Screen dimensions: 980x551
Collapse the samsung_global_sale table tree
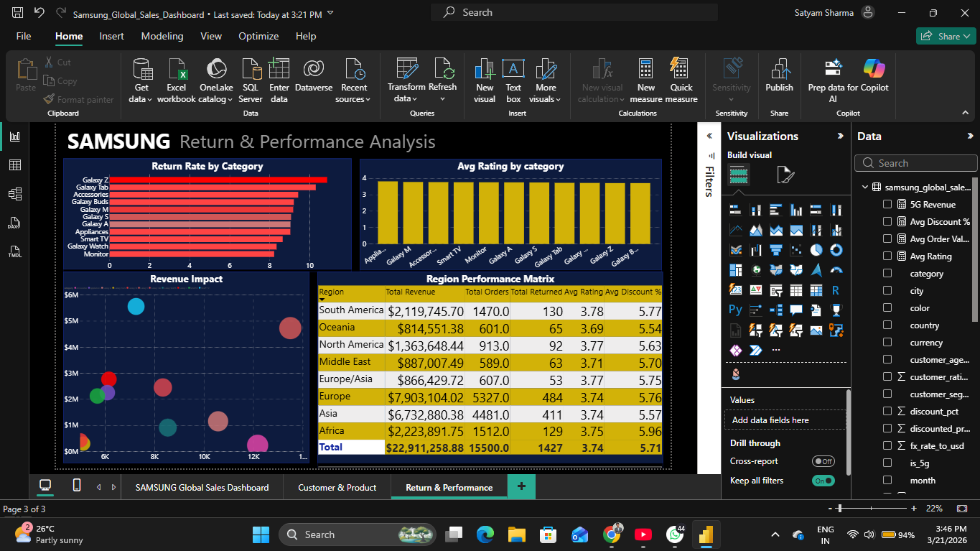[x=865, y=187]
